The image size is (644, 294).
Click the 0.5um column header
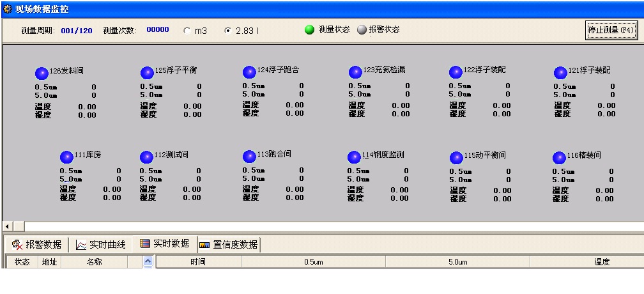(313, 262)
